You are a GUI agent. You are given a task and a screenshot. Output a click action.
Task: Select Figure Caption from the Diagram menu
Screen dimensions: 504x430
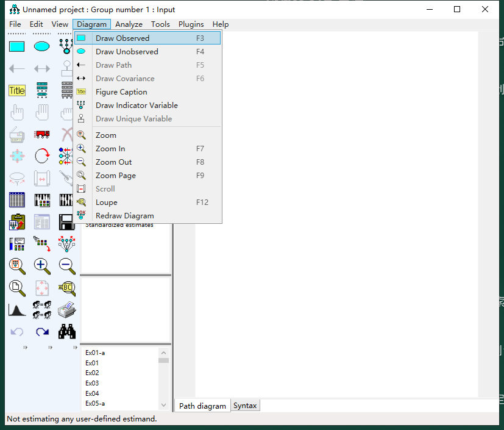(x=147, y=92)
